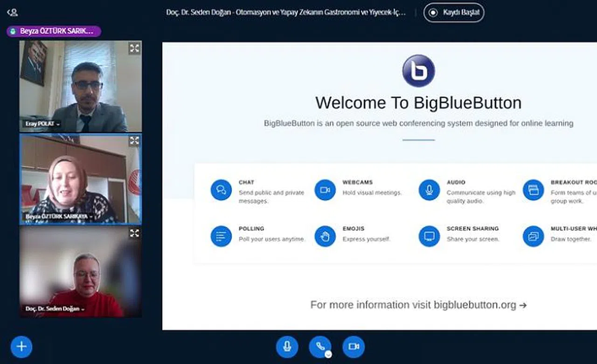The image size is (597, 364).
Task: Click the blue plus actions button
Action: click(x=21, y=346)
